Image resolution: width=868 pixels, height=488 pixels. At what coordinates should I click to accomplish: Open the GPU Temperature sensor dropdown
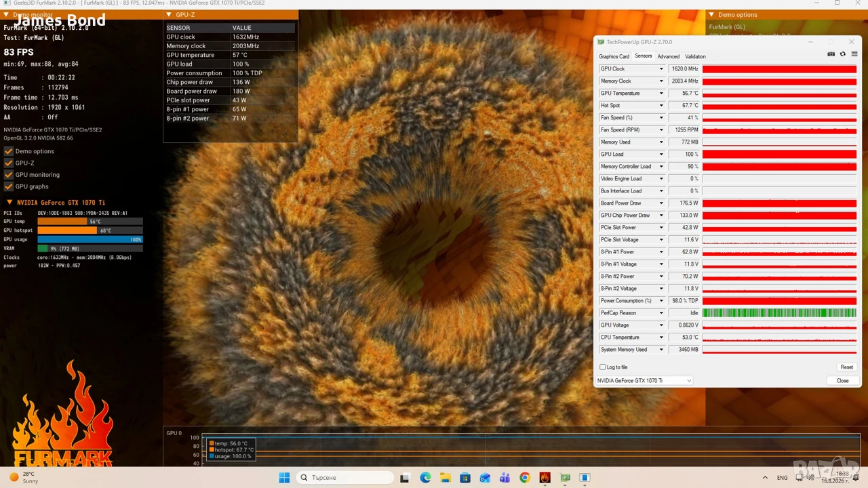coord(661,94)
